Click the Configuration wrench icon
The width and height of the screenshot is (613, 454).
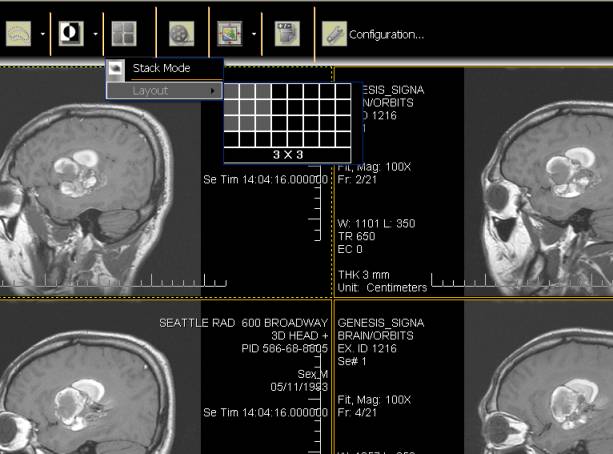click(x=334, y=34)
